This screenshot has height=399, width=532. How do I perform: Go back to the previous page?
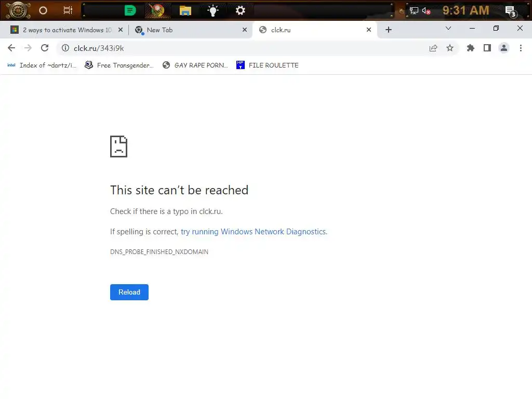pos(11,48)
